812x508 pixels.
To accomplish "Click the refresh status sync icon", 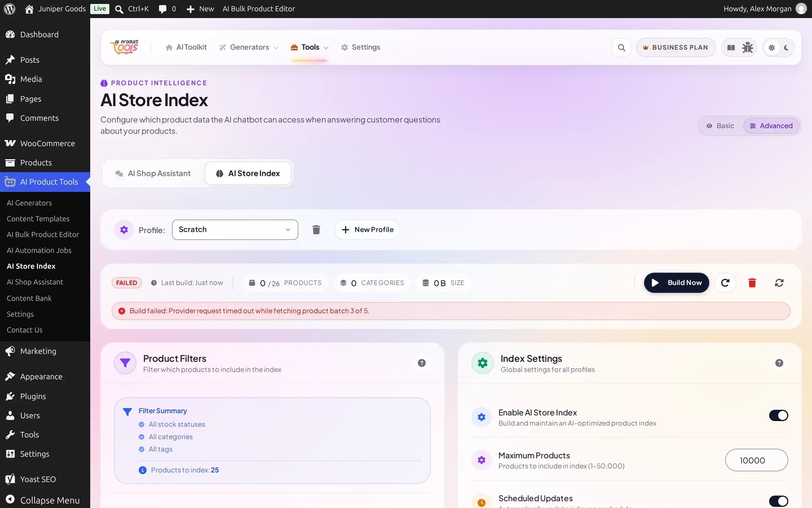I will pos(779,283).
